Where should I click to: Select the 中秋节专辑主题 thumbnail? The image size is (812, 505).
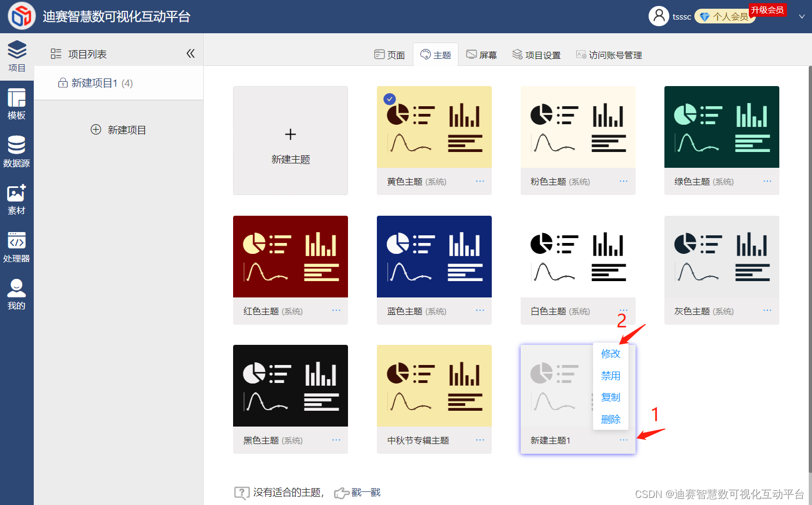pyautogui.click(x=434, y=386)
